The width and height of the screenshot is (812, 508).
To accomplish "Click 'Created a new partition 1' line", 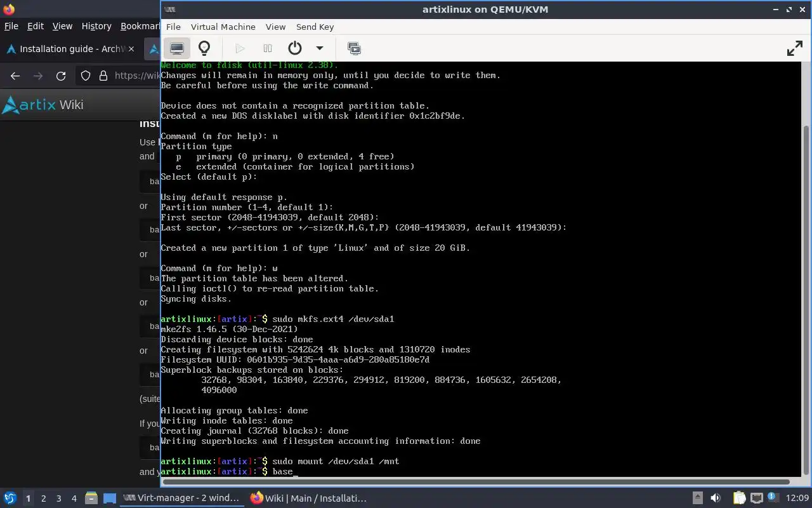I will tap(315, 248).
